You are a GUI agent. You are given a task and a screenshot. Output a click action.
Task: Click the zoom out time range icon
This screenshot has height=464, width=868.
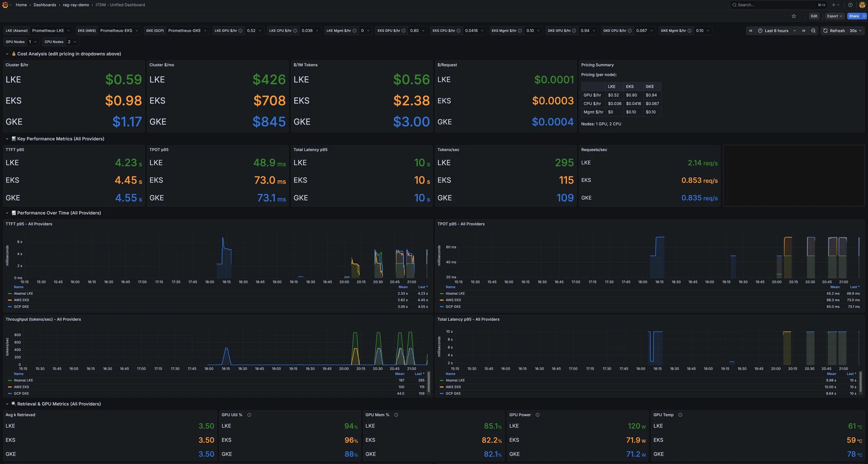point(813,31)
